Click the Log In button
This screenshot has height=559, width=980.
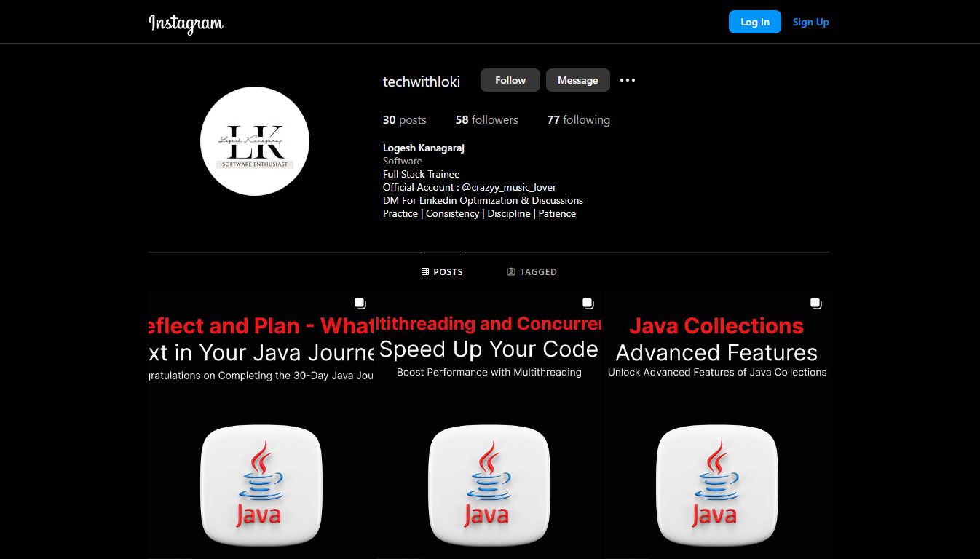[x=755, y=22]
